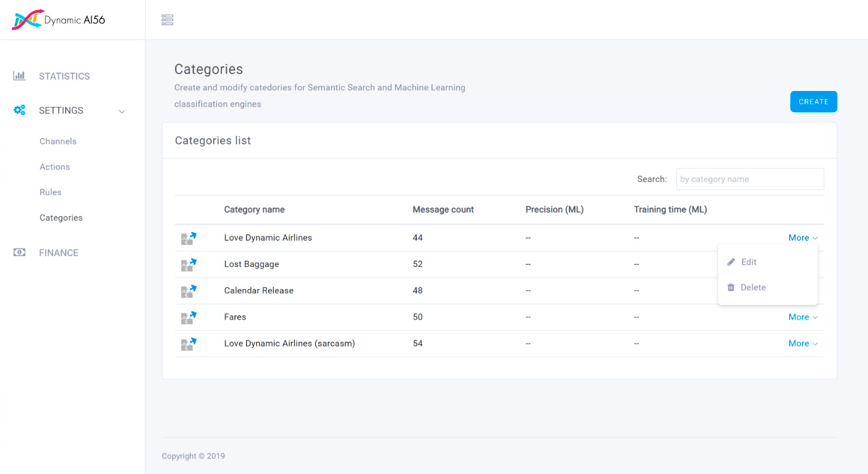Viewport: 868px width, 474px height.
Task: Expand More for Love Dynamic Airlines (sarcasm)
Action: (x=803, y=344)
